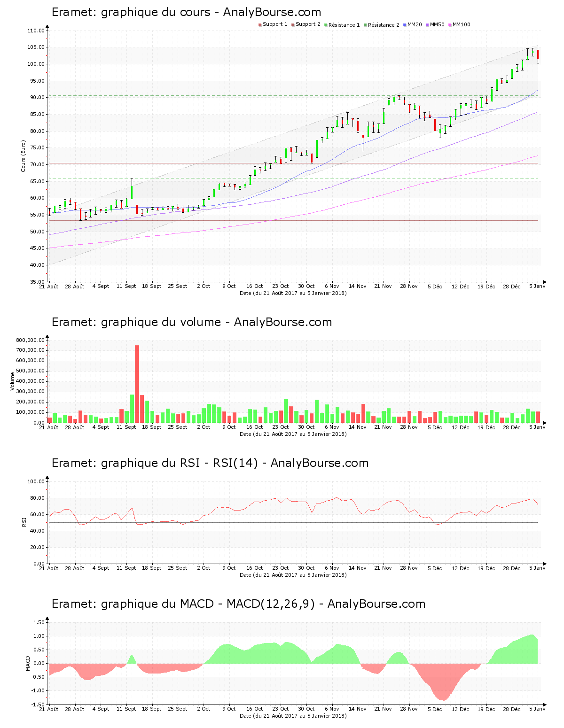The width and height of the screenshot is (564, 728).
Task: Click the deepest red MACD trough in December
Action: (443, 682)
